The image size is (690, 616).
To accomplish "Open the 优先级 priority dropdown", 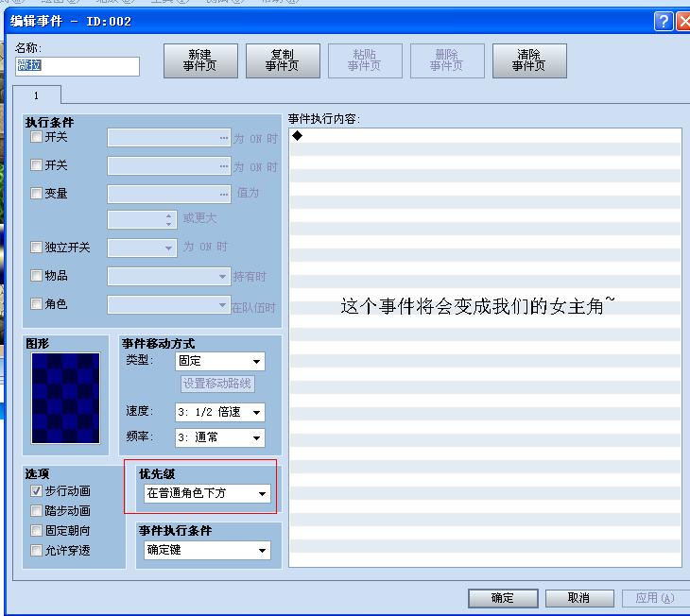I will pos(207,493).
